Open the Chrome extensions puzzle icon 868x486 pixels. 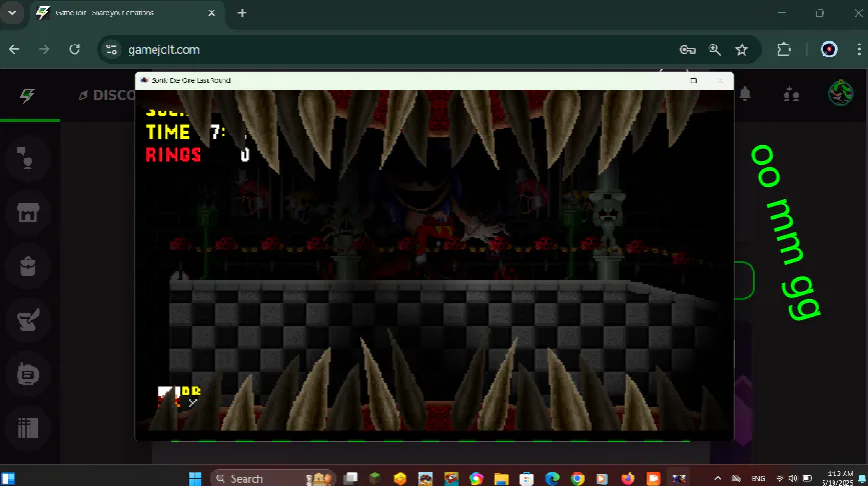click(784, 50)
